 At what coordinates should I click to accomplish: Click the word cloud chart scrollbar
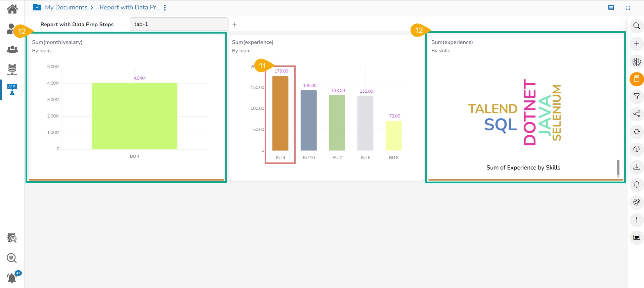618,168
